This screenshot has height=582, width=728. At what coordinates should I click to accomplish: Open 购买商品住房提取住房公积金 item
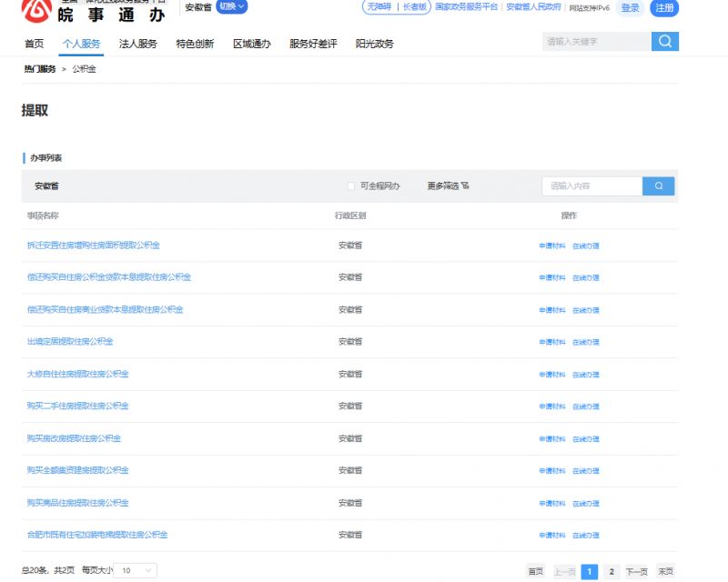(x=77, y=503)
